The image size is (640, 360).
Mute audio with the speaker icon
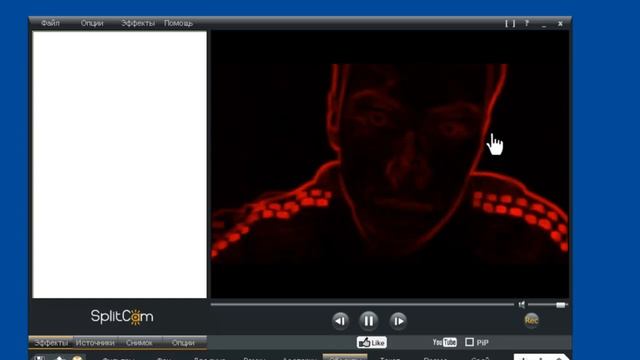coord(522,304)
